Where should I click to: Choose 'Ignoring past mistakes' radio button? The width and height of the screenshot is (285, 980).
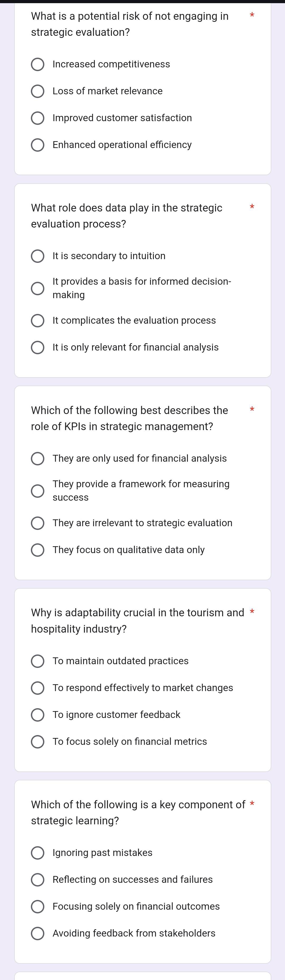pos(37,853)
